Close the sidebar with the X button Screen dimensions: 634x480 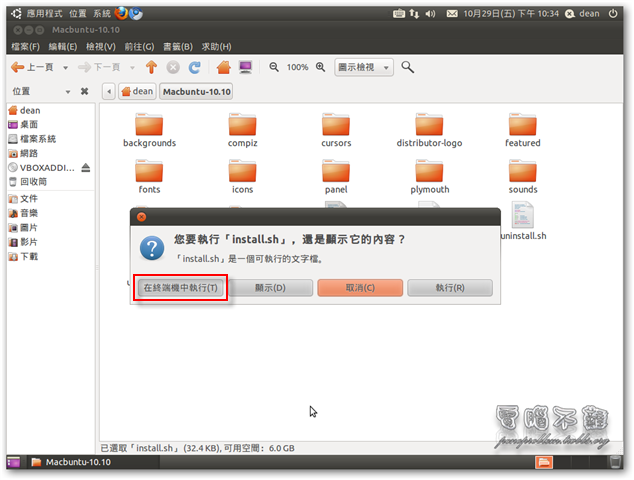pyautogui.click(x=85, y=91)
